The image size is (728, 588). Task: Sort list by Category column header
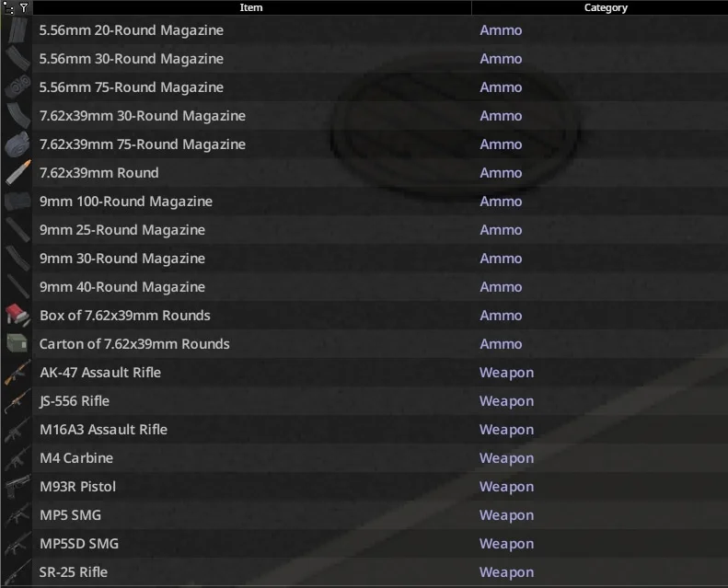tap(605, 7)
